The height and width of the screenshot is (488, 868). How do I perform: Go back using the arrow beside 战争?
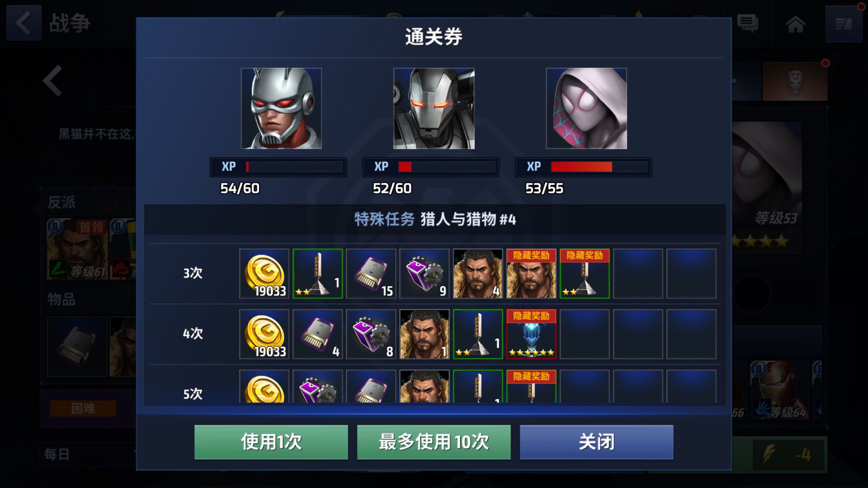click(24, 23)
